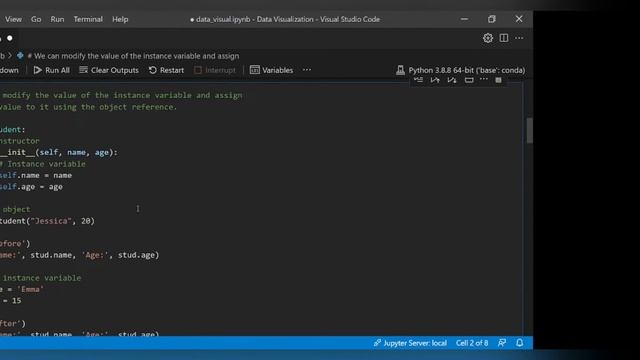Open the Run menu
The width and height of the screenshot is (640, 360).
pos(57,19)
